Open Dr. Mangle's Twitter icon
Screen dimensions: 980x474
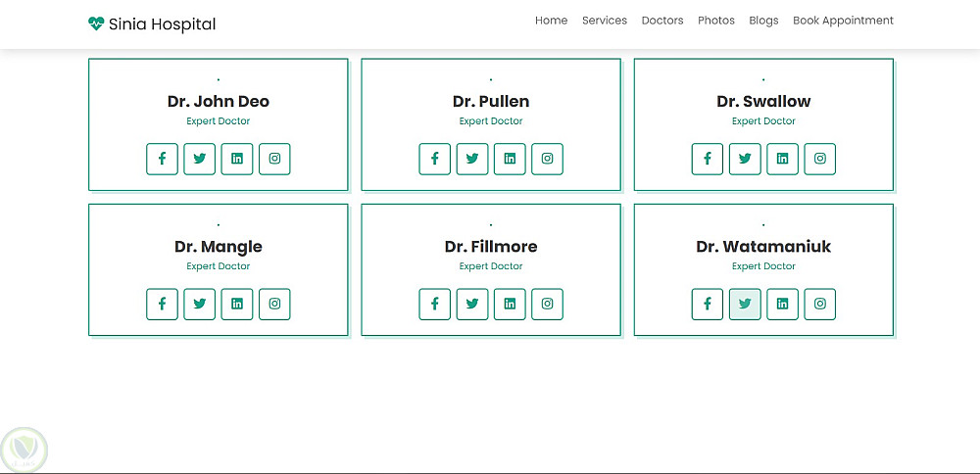click(x=200, y=304)
